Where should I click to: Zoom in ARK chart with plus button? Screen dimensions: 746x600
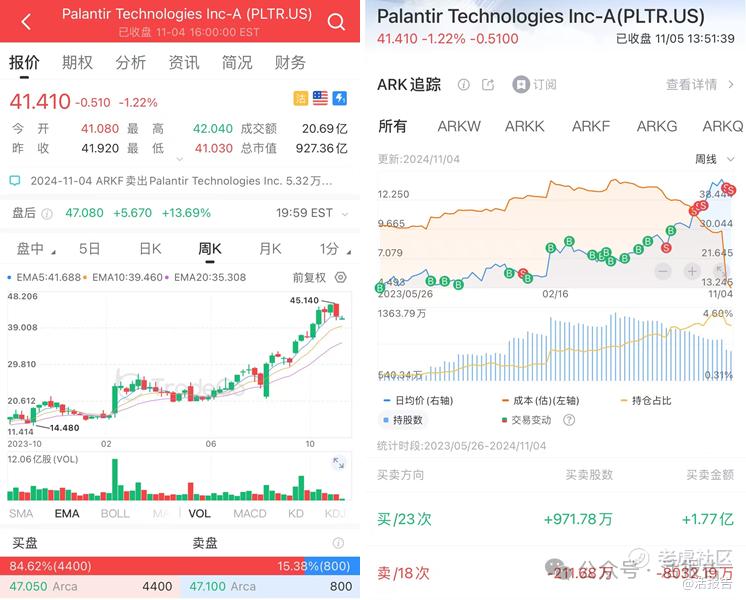pyautogui.click(x=692, y=272)
